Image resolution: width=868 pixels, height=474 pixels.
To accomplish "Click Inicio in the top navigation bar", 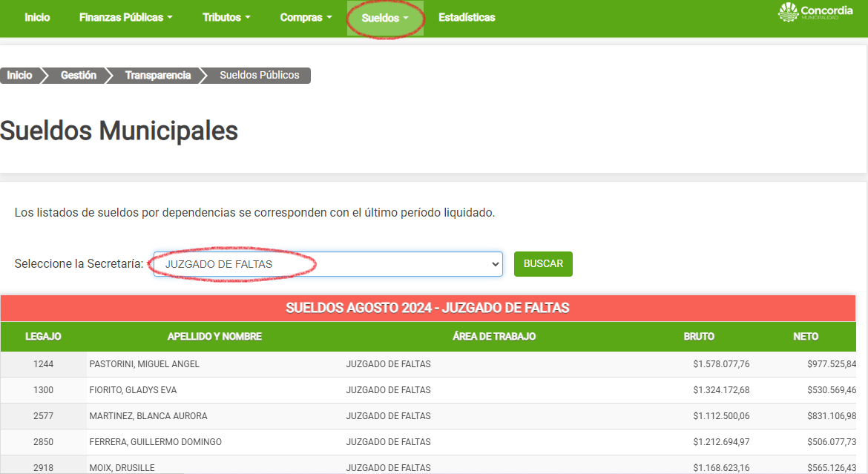I will pyautogui.click(x=37, y=17).
